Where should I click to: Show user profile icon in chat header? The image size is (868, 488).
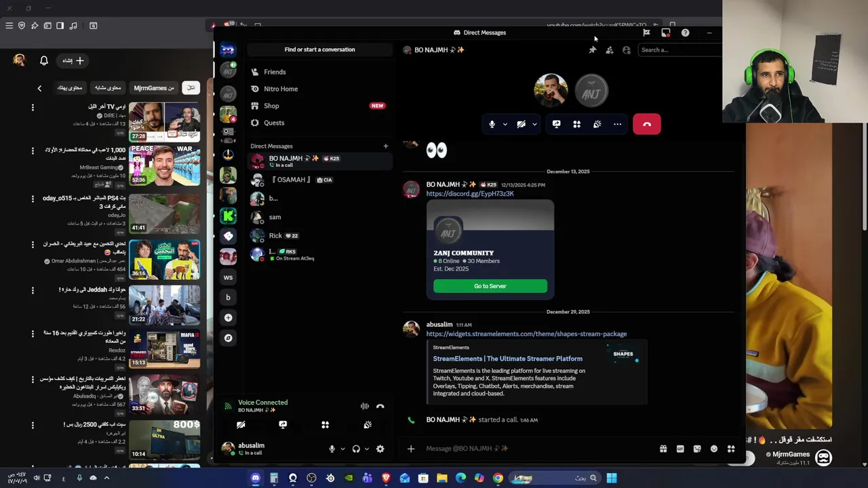627,49
